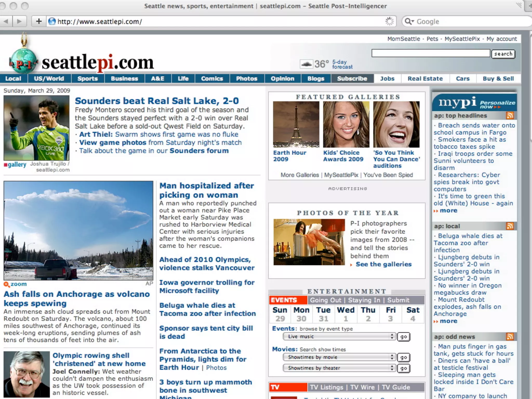Open the Sports navigation tab
Image resolution: width=532 pixels, height=399 pixels.
click(88, 79)
